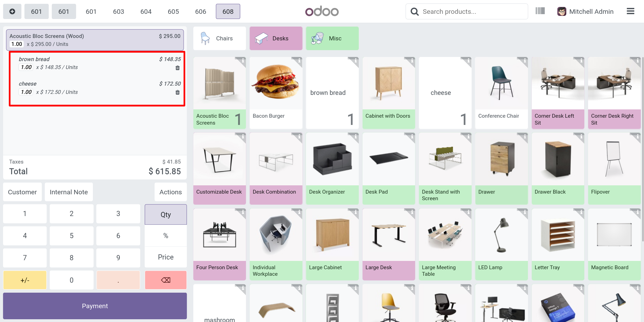The width and height of the screenshot is (644, 322).
Task: Open Mitchell Admin user menu
Action: point(585,11)
